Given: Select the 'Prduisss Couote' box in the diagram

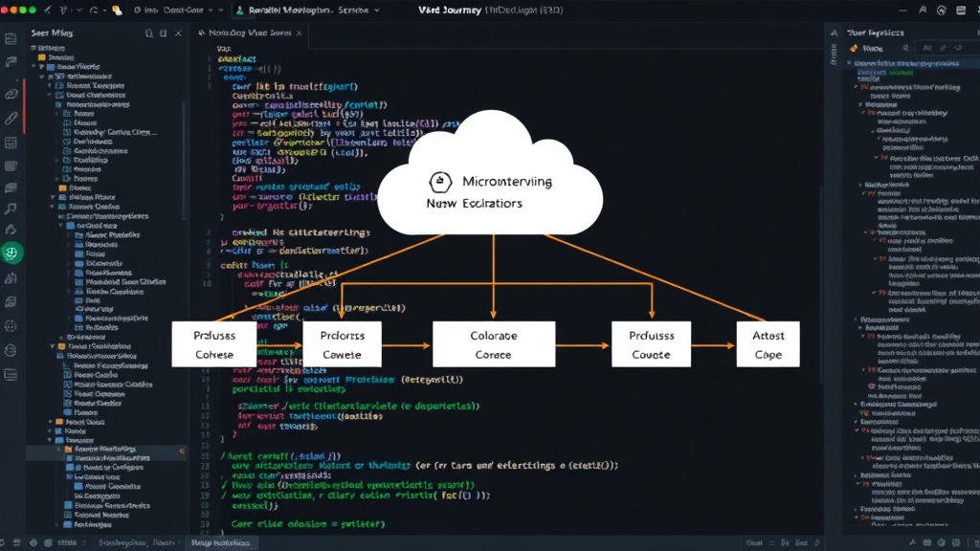Looking at the screenshot, I should click(651, 344).
